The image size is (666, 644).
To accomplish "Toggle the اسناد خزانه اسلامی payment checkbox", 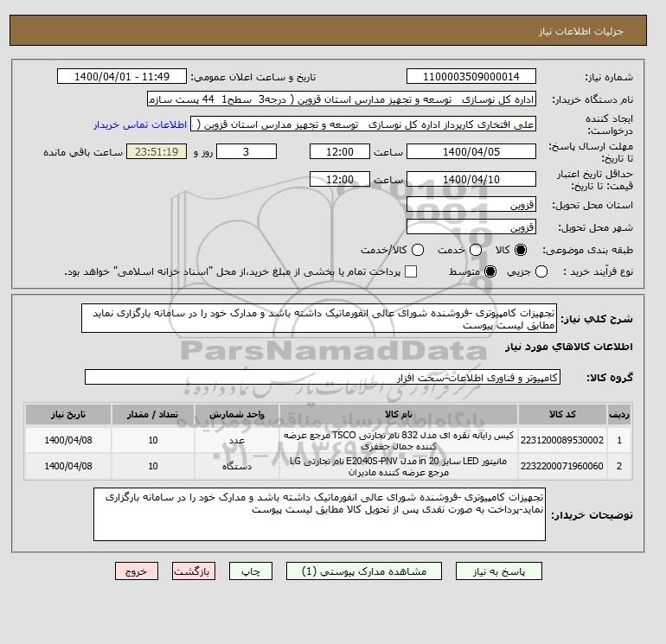I will pos(411,271).
